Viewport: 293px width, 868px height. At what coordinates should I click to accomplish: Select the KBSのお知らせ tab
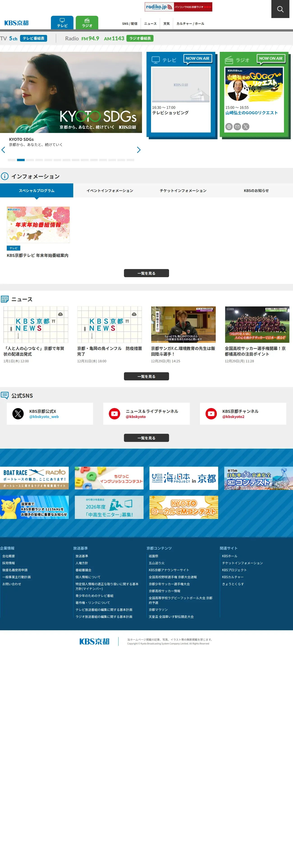pyautogui.click(x=256, y=190)
